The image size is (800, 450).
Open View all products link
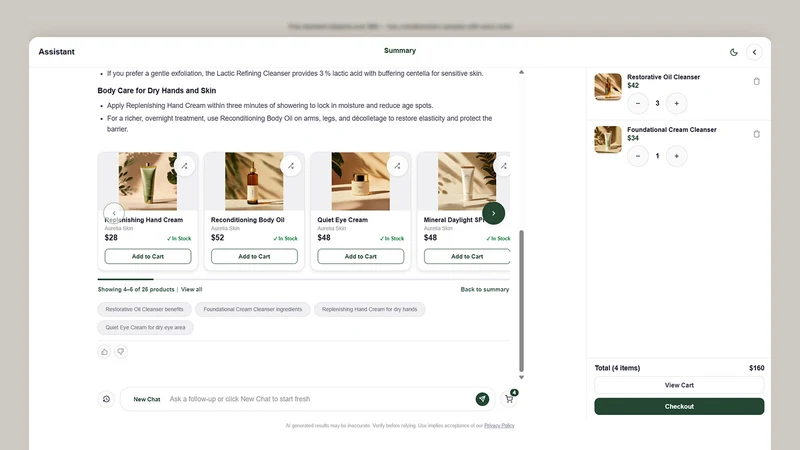191,289
